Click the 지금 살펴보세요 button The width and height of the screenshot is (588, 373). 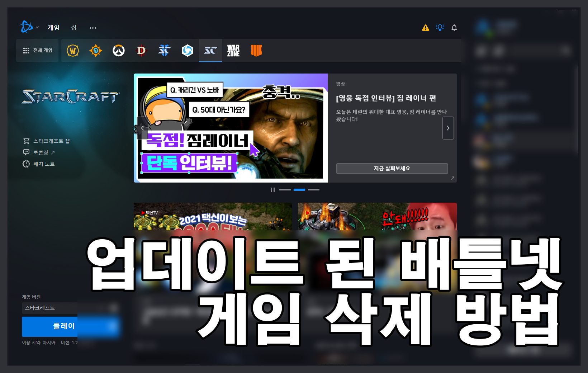[x=392, y=169]
